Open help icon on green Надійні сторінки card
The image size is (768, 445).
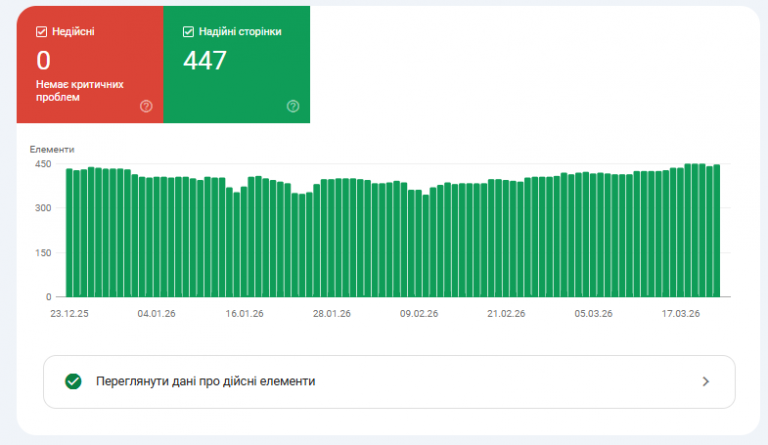pos(293,106)
